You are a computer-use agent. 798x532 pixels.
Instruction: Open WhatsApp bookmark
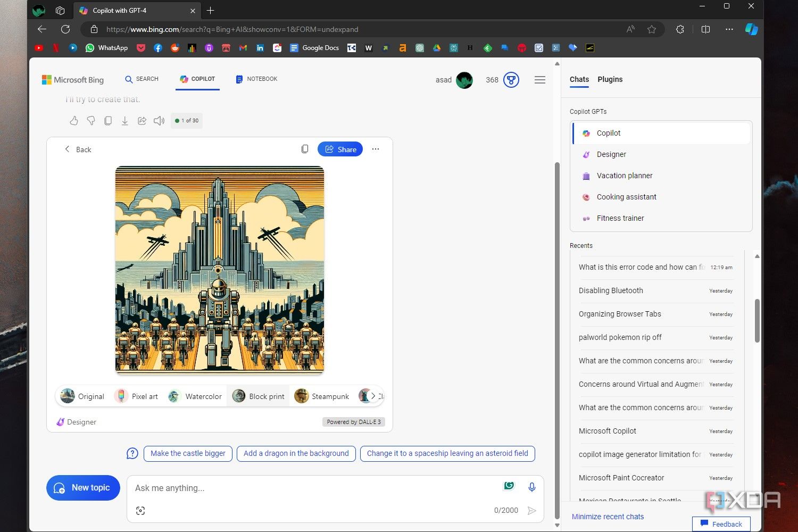click(x=107, y=48)
